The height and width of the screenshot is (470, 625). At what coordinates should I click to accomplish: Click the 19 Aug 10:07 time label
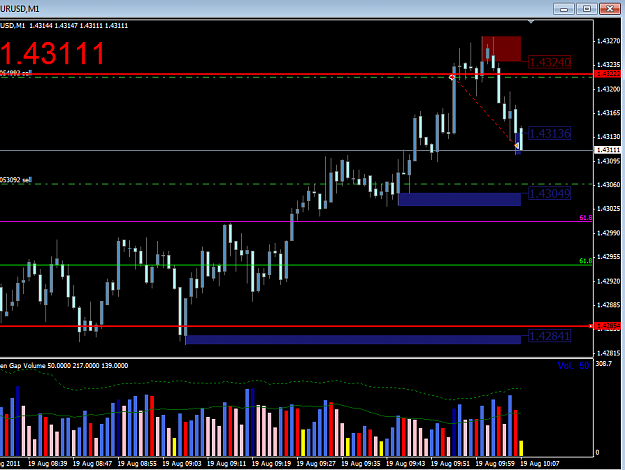540,464
